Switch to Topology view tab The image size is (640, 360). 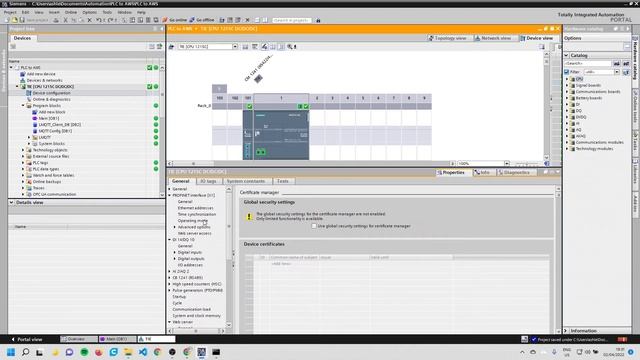pos(447,38)
